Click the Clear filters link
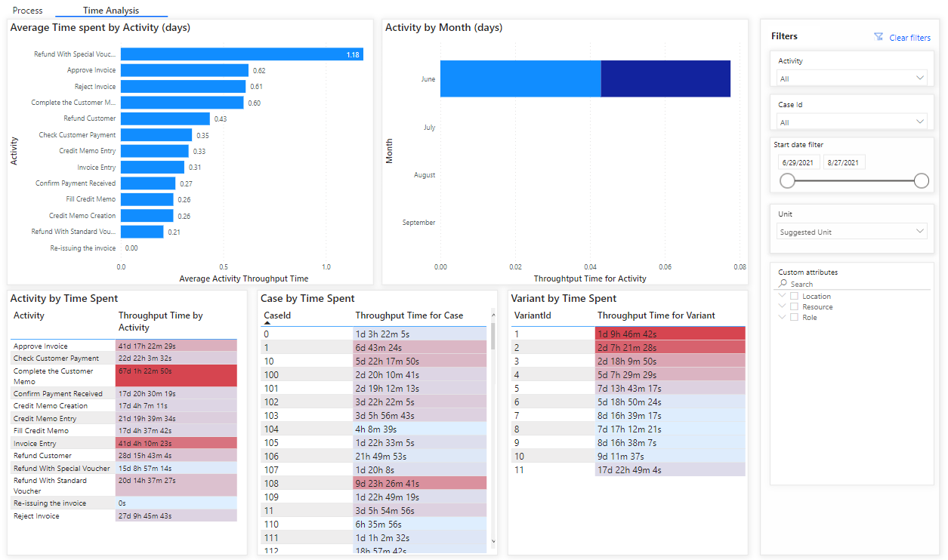Viewport: 948px width, 560px height. pos(909,37)
